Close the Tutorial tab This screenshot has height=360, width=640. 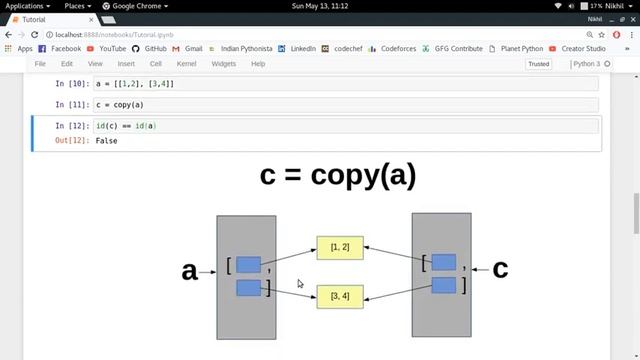(x=91, y=20)
